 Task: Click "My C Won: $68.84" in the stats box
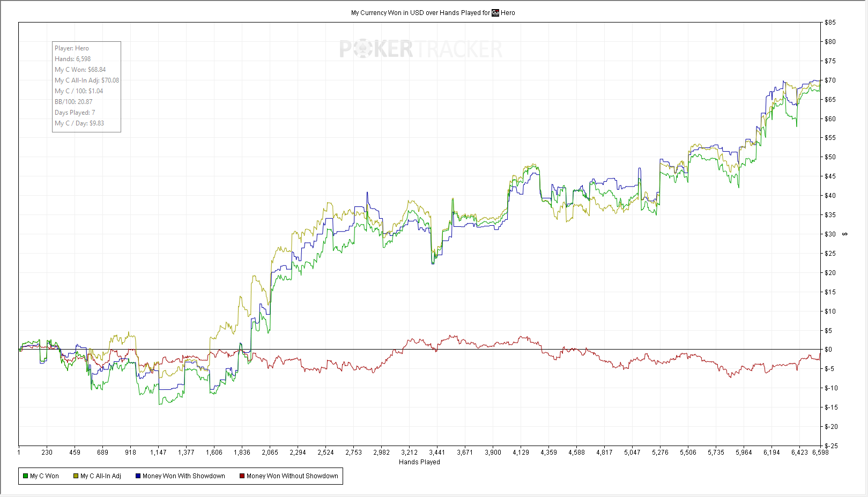80,70
